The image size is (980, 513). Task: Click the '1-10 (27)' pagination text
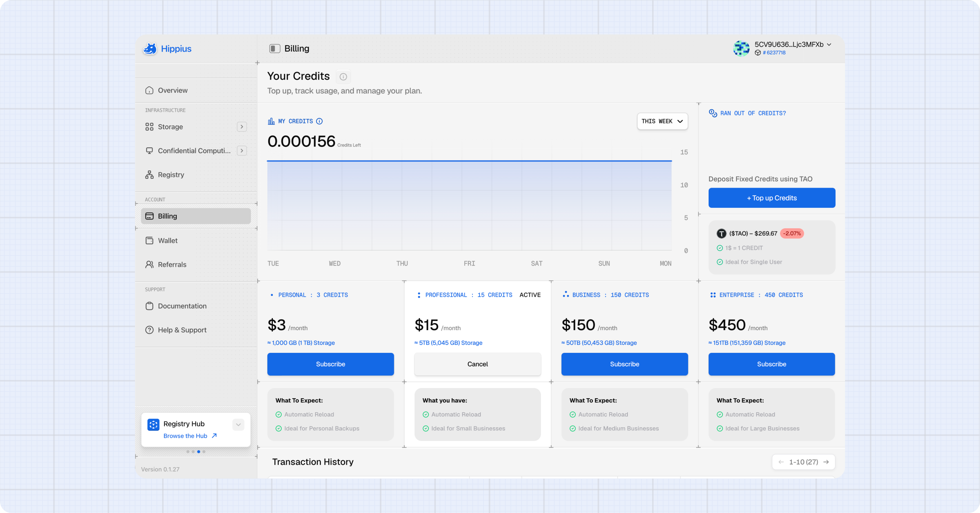[803, 462]
